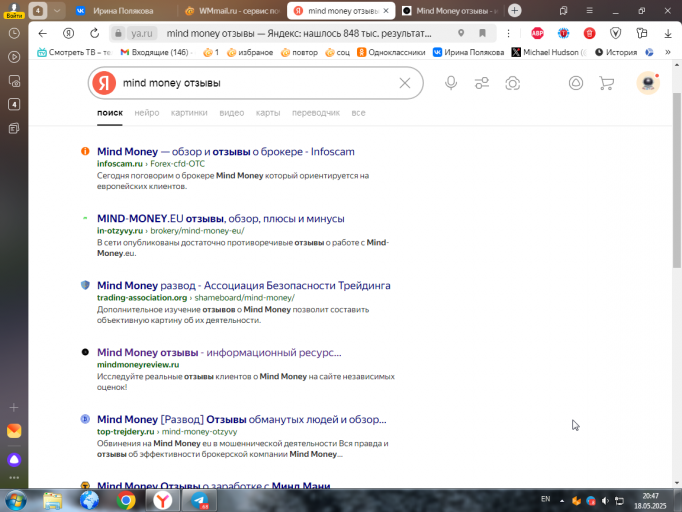
Task: Open mindmoneyreview.ru result title
Action: tap(219, 352)
